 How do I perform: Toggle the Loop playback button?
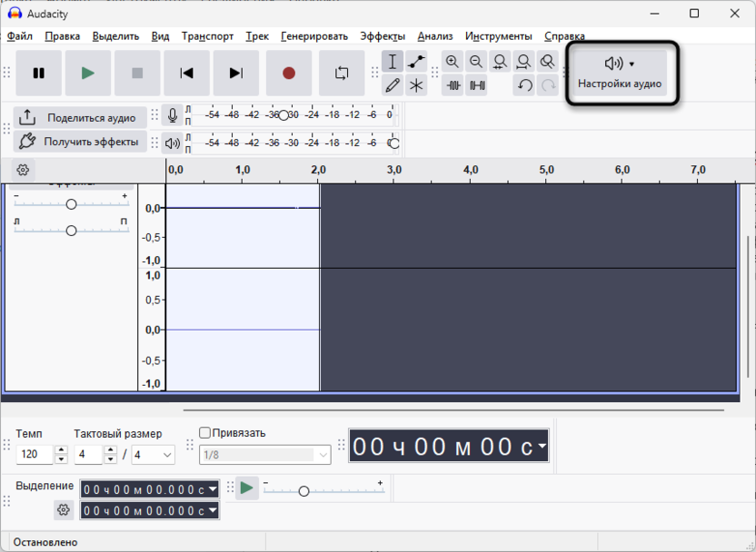pos(342,74)
